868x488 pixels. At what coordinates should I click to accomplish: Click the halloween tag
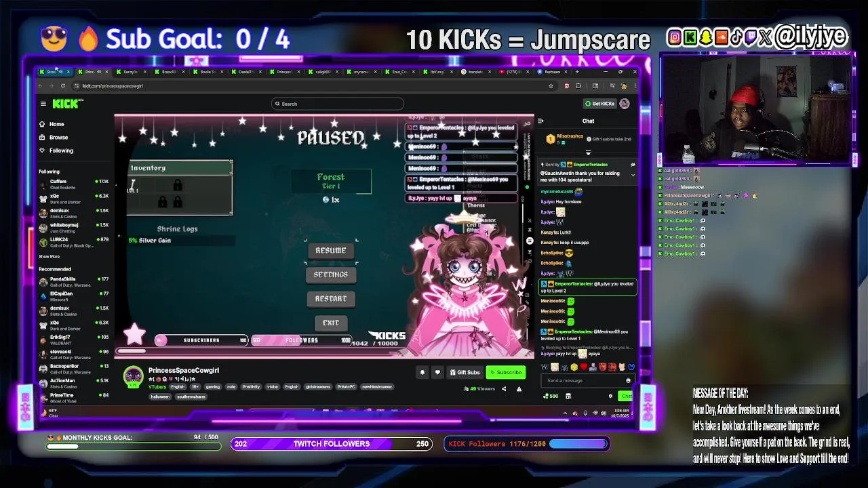pyautogui.click(x=159, y=396)
